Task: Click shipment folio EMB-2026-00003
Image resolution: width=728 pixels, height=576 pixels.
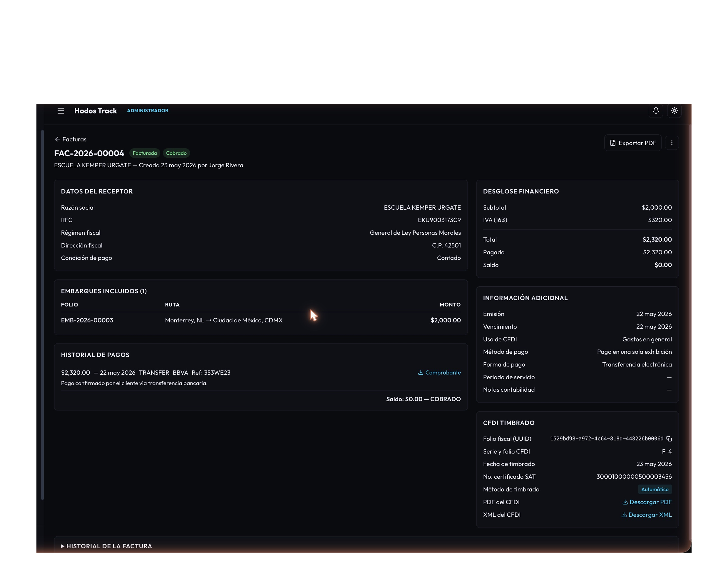Action: tap(87, 320)
